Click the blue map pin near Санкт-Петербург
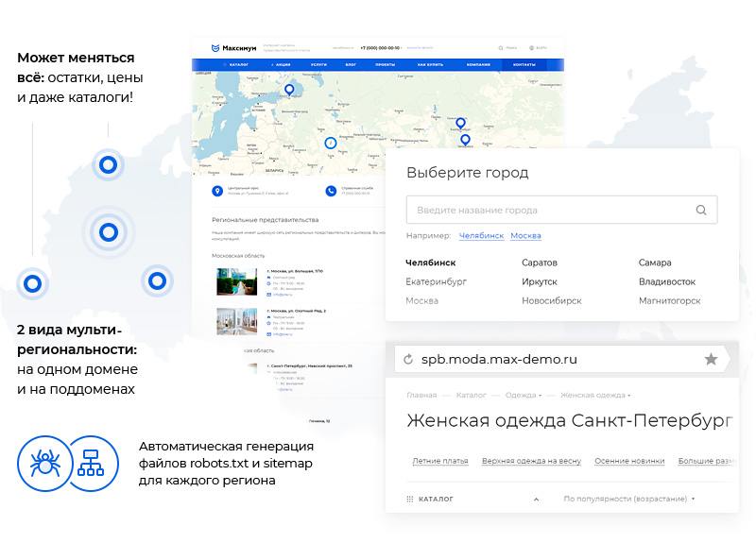 tap(289, 88)
